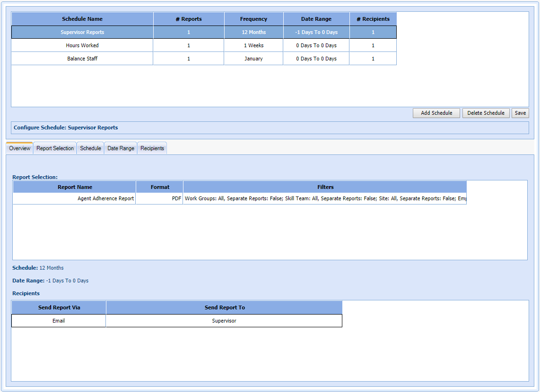Click the Filters column header
Screen dimensions: 540x392
tap(325, 187)
